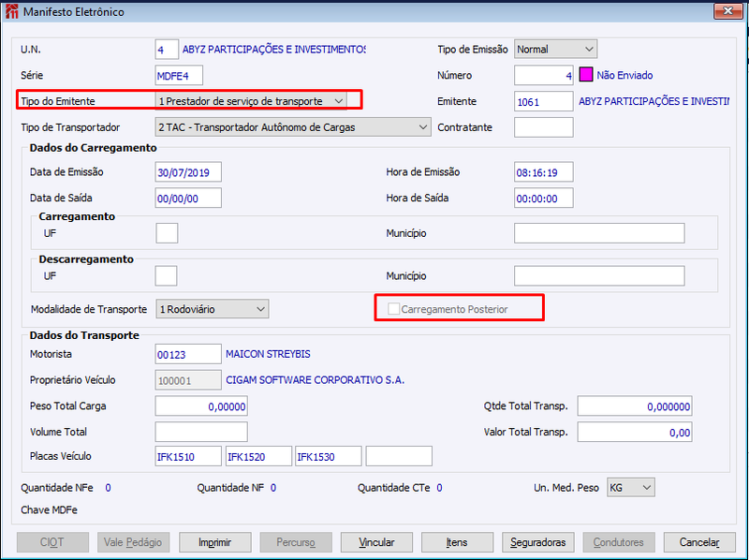Click the Condutores button
Viewport: 749px width, 560px height.
(619, 542)
